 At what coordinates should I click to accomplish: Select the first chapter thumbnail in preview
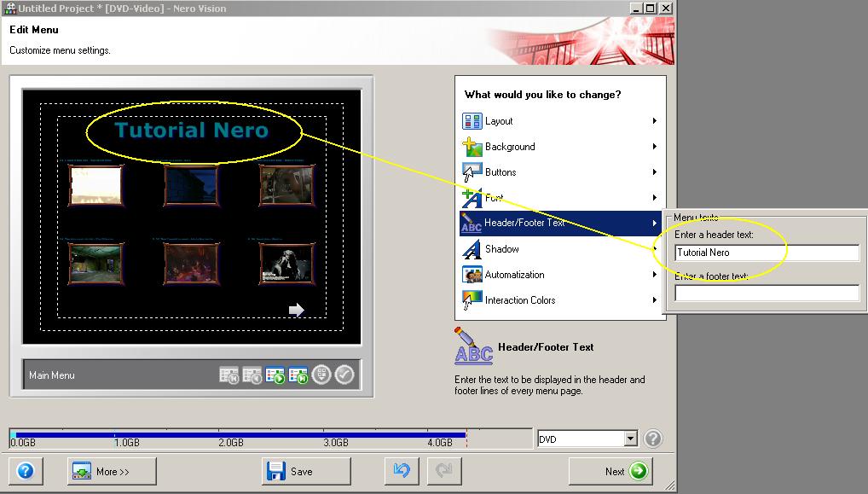point(95,185)
